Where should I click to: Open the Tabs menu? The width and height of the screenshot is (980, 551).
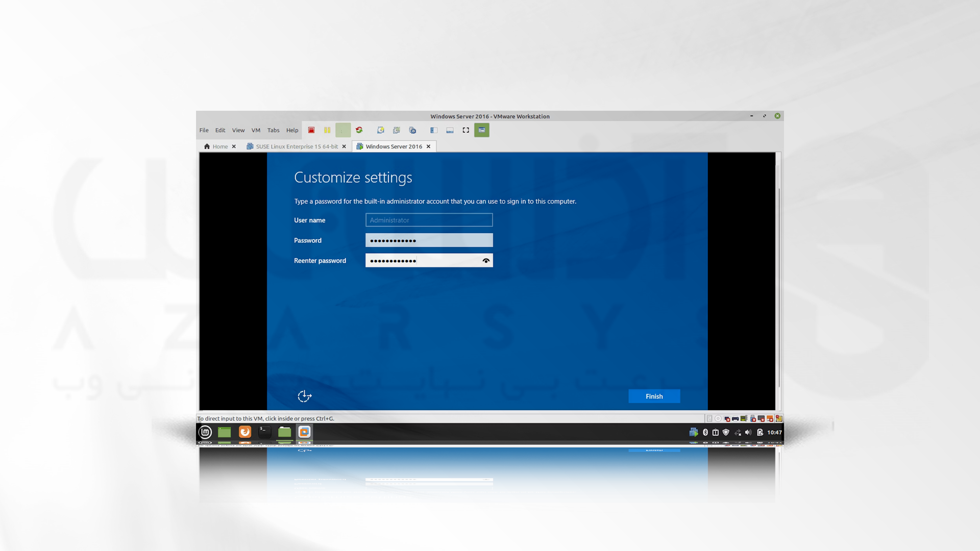[273, 130]
